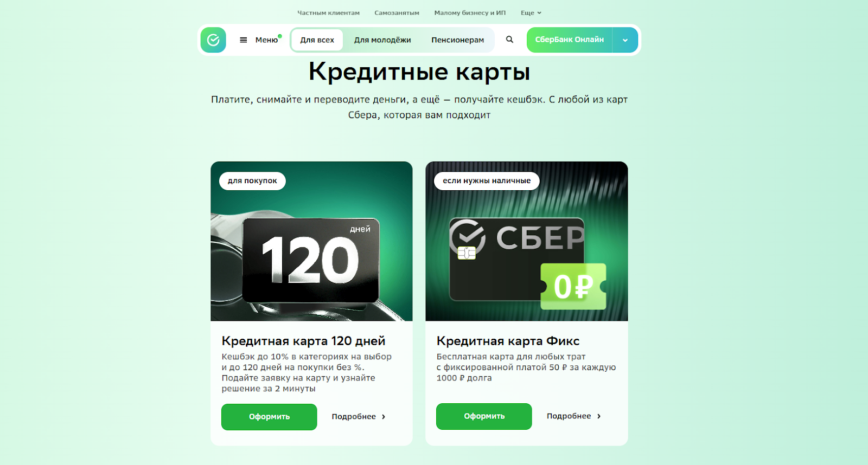Click the если нужны наличные tag

(x=487, y=181)
